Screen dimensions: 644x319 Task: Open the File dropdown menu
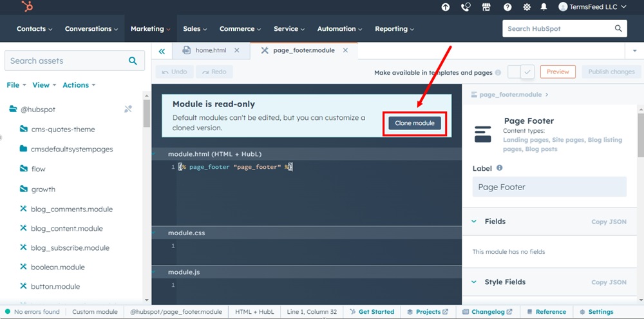point(17,85)
